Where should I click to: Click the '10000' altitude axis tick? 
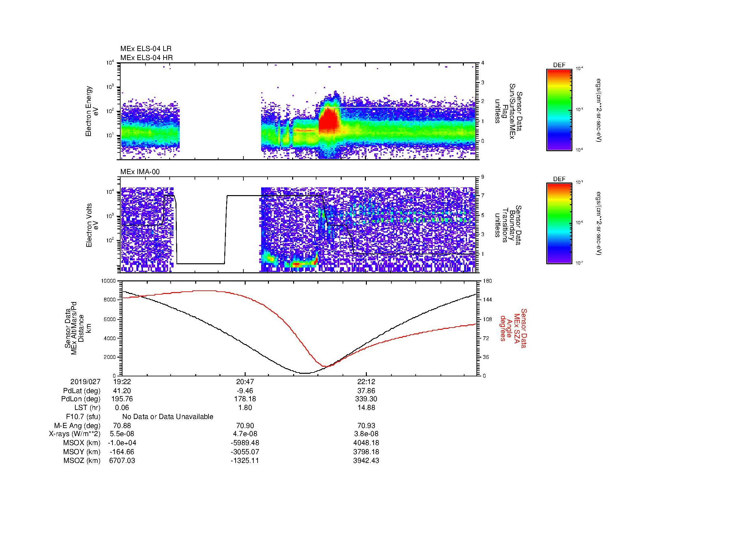point(109,281)
